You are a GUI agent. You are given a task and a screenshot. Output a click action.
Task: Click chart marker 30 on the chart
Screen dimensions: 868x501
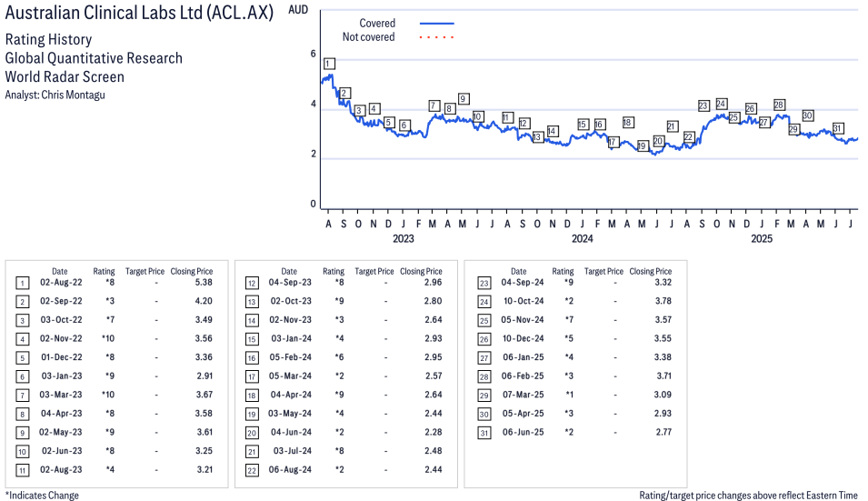tap(808, 115)
